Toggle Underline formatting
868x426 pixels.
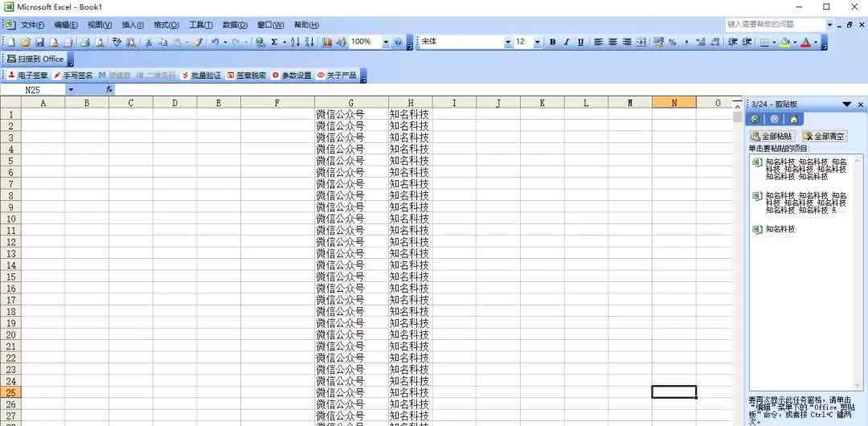click(x=581, y=42)
